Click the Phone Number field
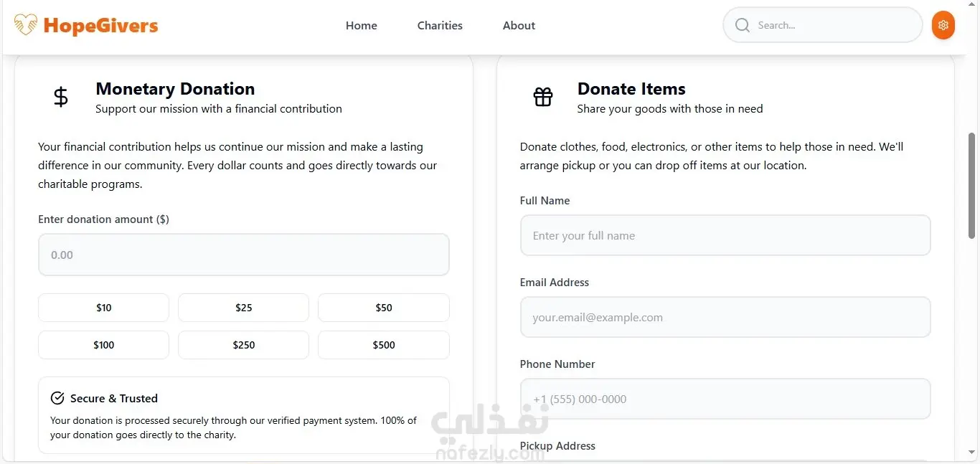Viewport: 980px width, 464px height. pos(725,399)
